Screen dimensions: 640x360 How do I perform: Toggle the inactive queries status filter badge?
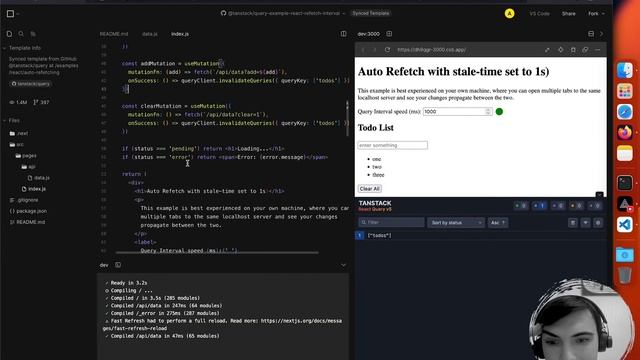(595, 206)
